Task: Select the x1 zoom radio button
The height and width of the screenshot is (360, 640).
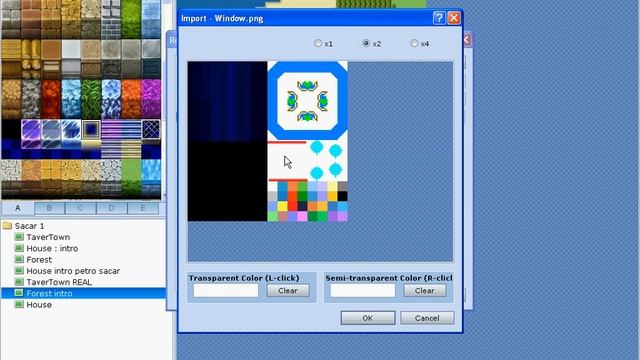Action: click(318, 43)
